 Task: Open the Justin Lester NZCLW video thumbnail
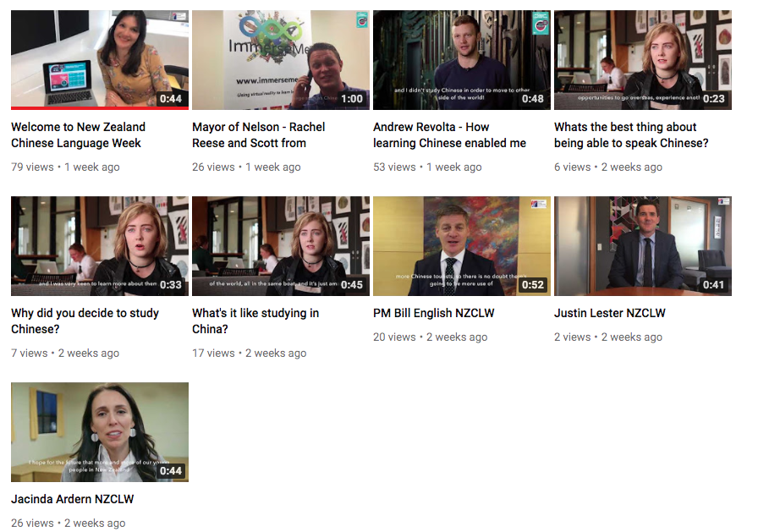[642, 246]
